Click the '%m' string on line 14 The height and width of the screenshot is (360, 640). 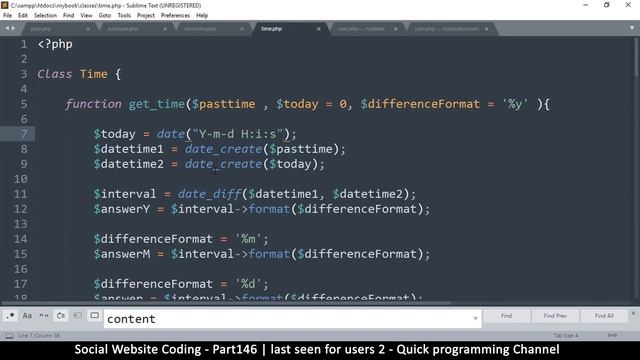coord(249,239)
